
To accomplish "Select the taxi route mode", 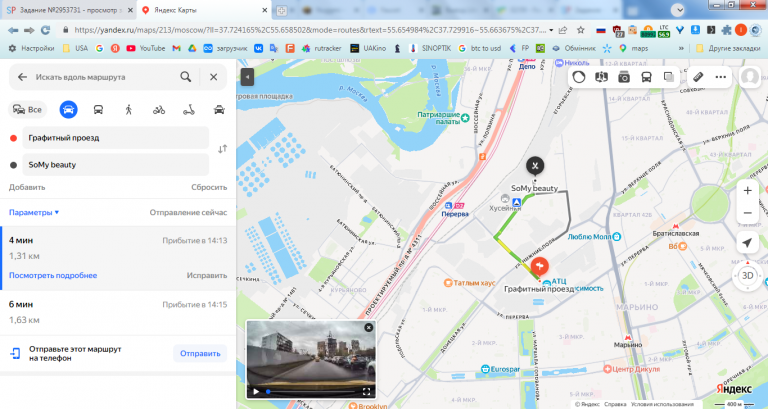I will coord(219,110).
